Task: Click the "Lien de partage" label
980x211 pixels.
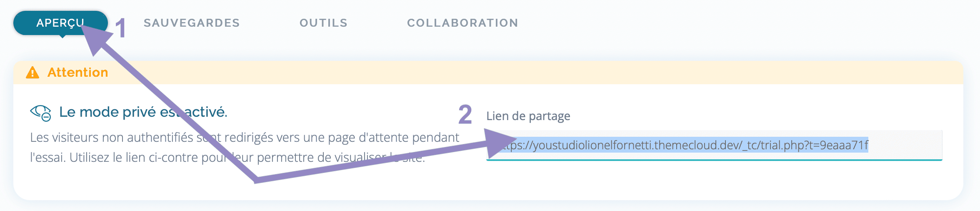Action: 528,116
